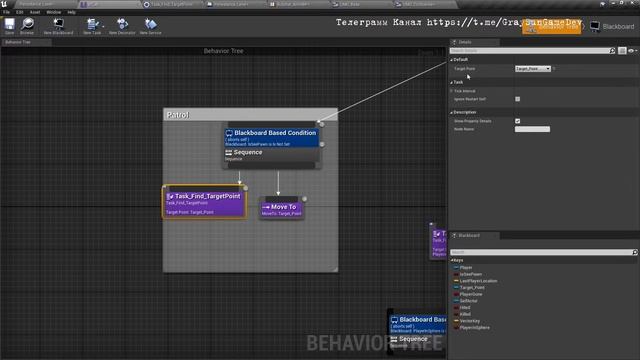Screen dimensions: 640x360
Task: Open the Asset menu
Action: click(x=35, y=12)
